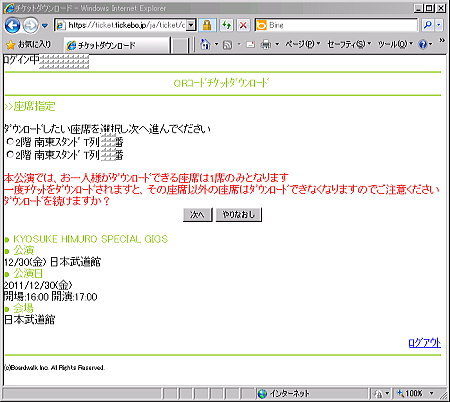The image size is (450, 402).
Task: Select the first 2階 南東スタンド T列 seat radio
Action: pyautogui.click(x=10, y=142)
